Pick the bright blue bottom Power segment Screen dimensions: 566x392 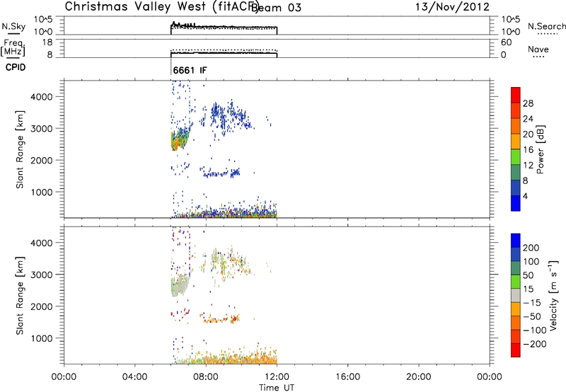click(516, 203)
